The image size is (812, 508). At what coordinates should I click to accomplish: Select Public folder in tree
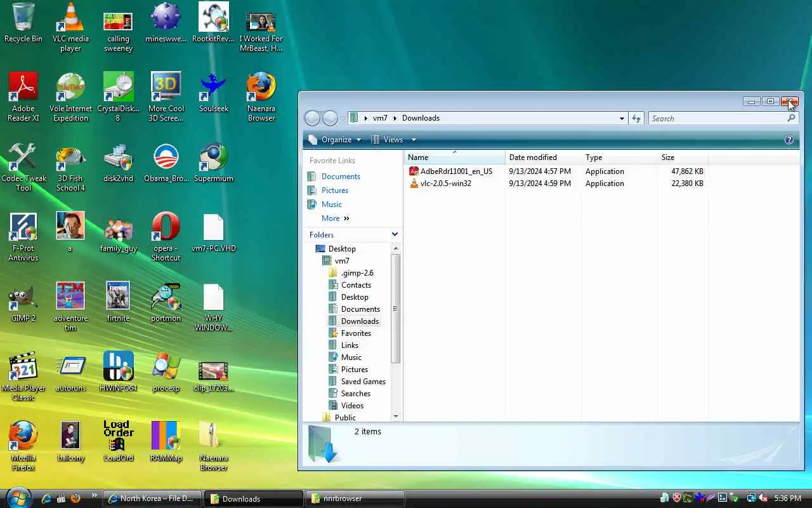pyautogui.click(x=339, y=417)
